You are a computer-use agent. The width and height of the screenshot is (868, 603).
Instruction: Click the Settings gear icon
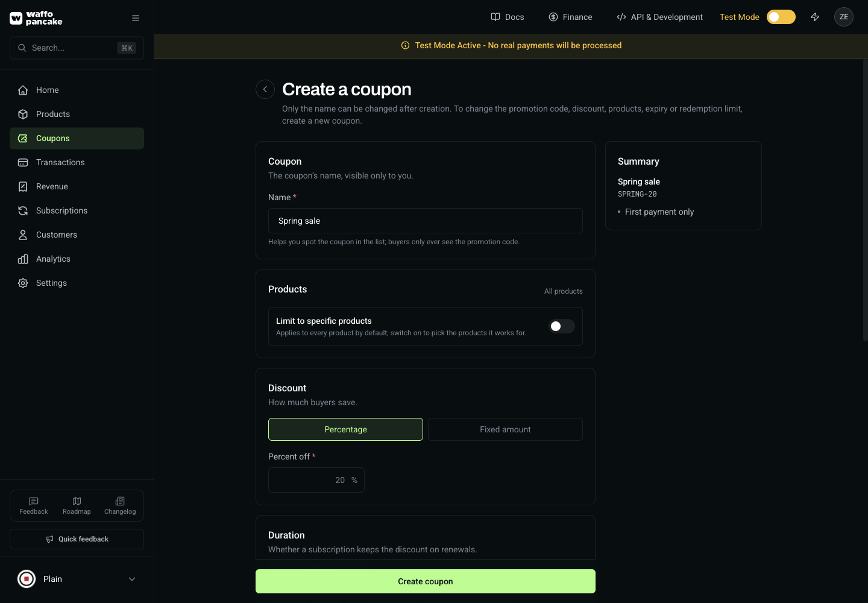tap(23, 283)
